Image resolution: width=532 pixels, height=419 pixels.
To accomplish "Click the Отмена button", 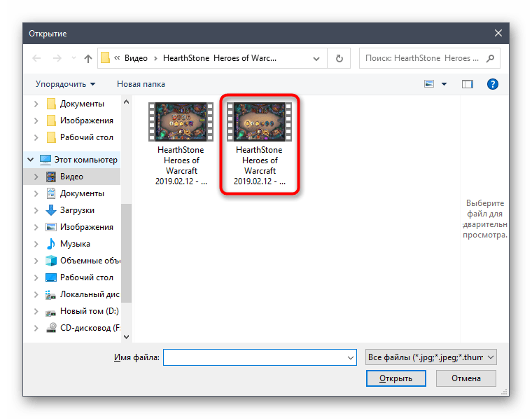I will [x=465, y=378].
